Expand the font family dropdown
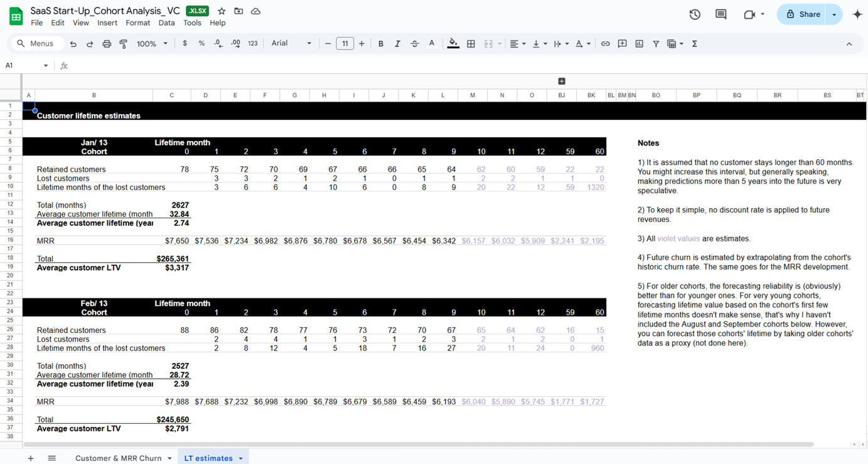 pyautogui.click(x=308, y=43)
